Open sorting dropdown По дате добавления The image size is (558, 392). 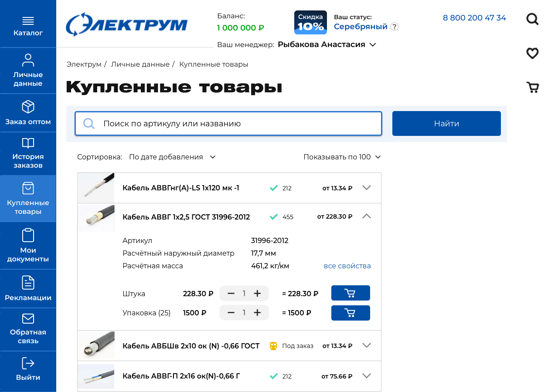tap(172, 157)
